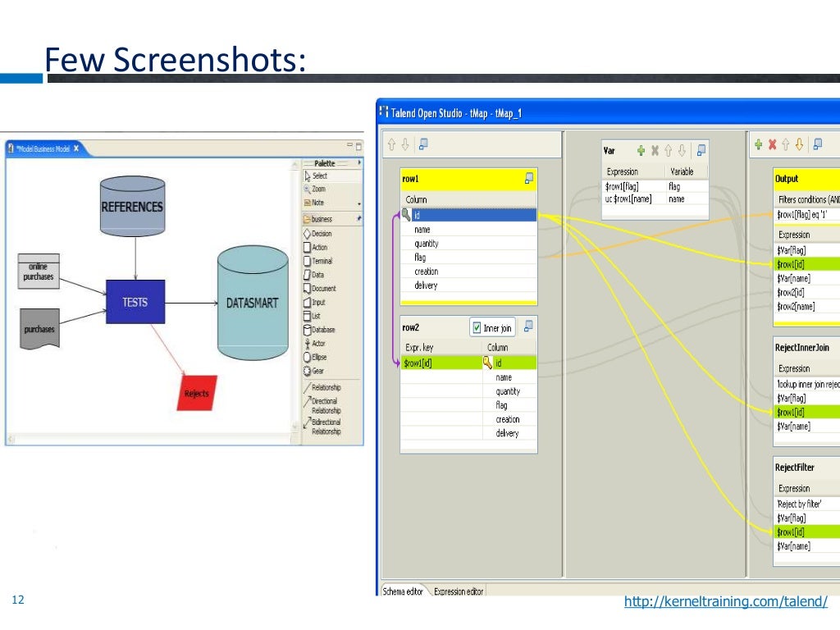Viewport: 840px width, 630px height.
Task: Move input table up arrow
Action: [x=391, y=144]
